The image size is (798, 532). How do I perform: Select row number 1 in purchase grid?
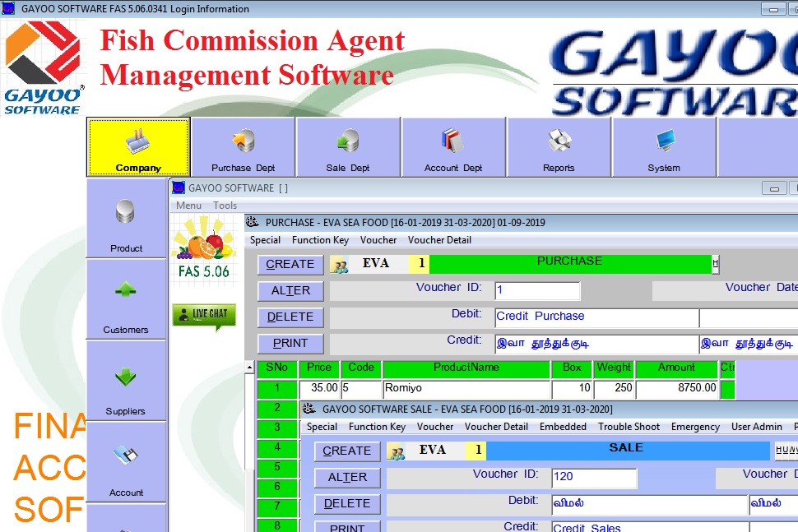[x=277, y=389]
